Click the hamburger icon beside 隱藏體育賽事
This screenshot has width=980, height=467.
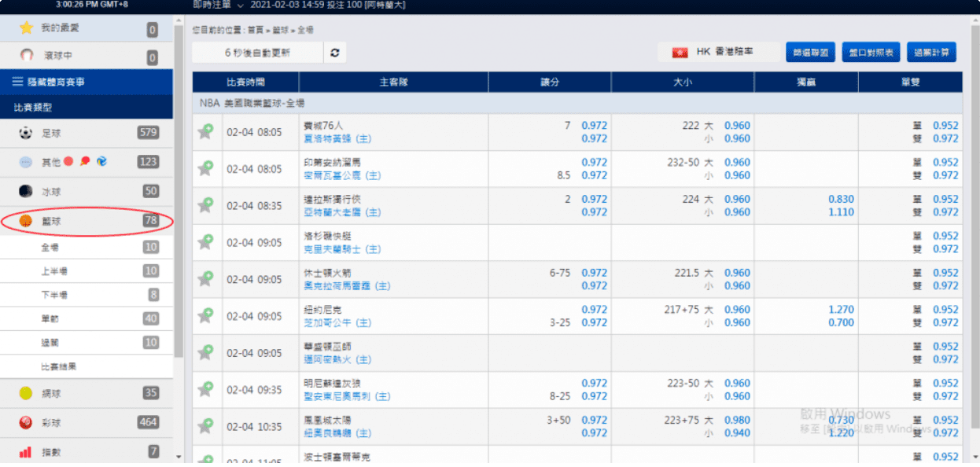coord(18,82)
